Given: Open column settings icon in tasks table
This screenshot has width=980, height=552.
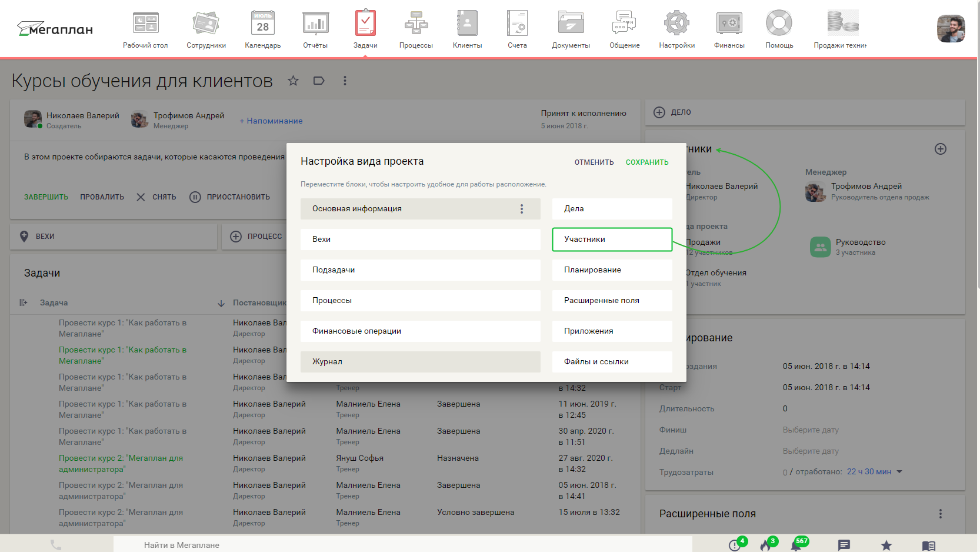Looking at the screenshot, I should [x=24, y=302].
